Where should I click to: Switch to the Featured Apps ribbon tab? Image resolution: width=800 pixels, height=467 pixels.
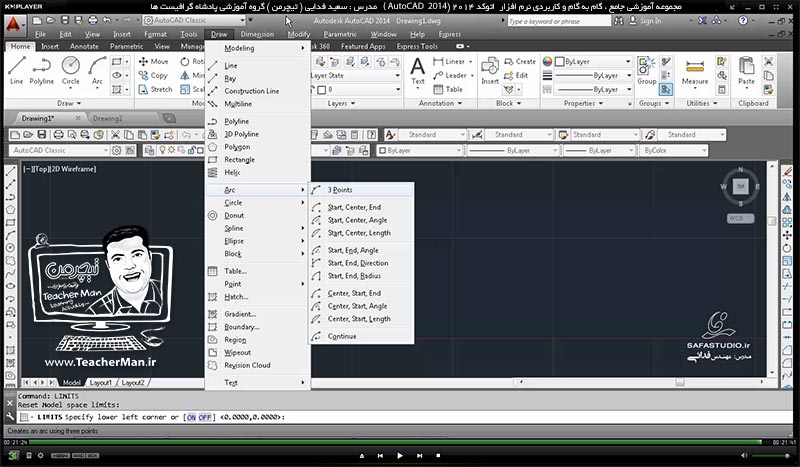click(363, 46)
